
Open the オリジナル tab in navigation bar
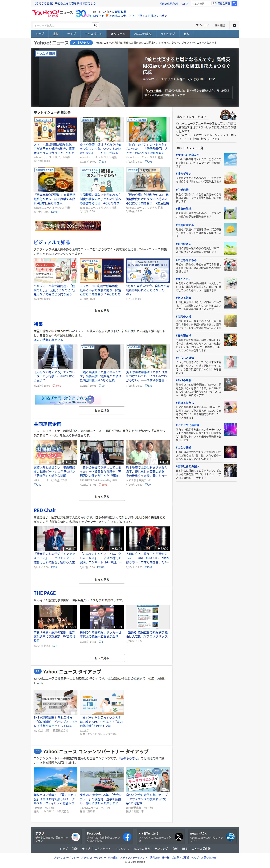tap(118, 34)
